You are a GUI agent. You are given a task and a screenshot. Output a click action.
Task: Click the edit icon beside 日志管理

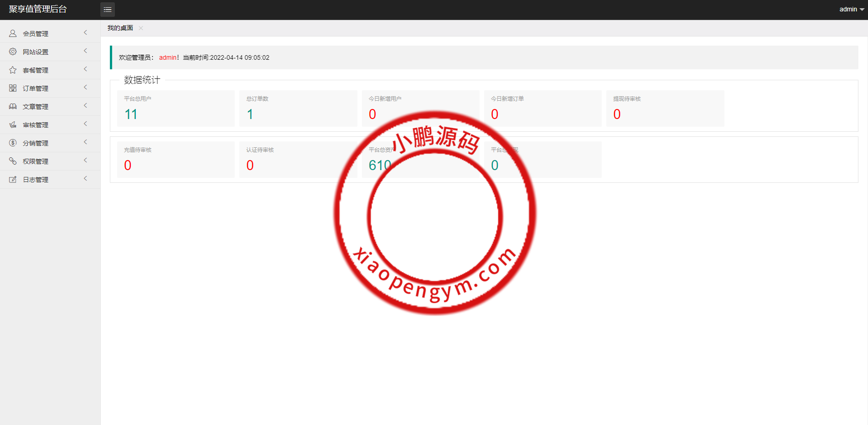point(13,179)
